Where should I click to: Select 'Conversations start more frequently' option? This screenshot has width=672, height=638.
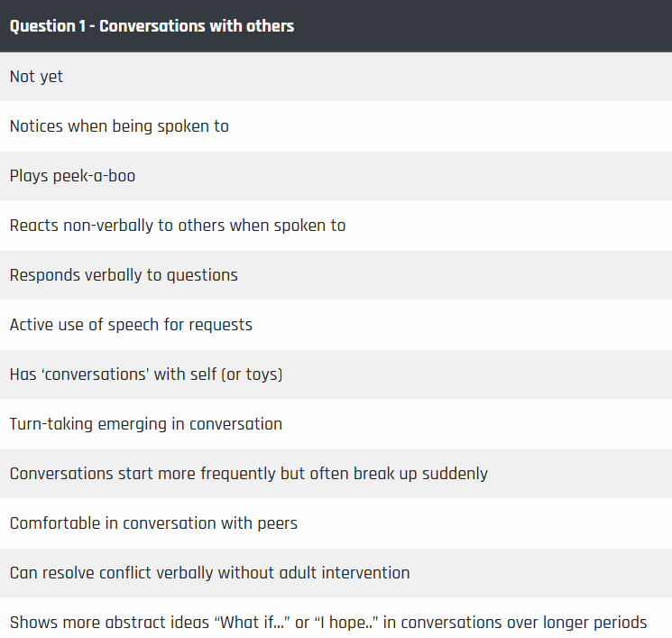[x=336, y=474]
